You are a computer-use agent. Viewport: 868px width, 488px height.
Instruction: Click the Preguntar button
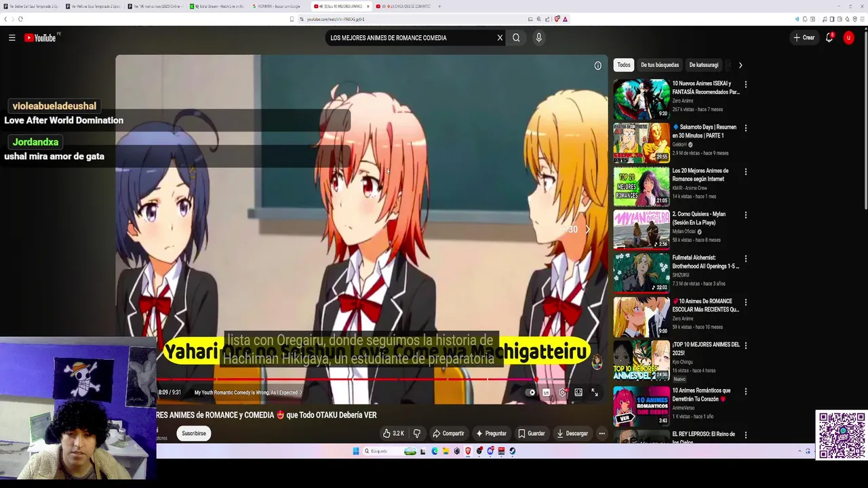point(491,433)
